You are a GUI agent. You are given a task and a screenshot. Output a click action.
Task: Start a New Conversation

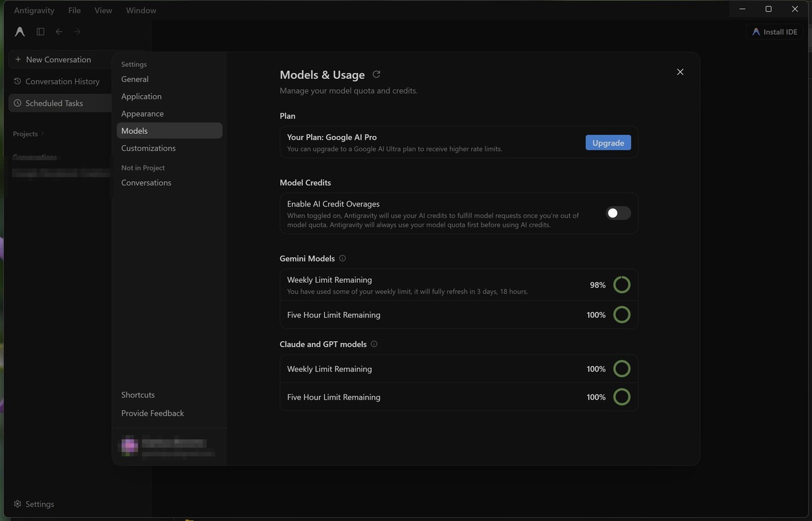pyautogui.click(x=60, y=59)
